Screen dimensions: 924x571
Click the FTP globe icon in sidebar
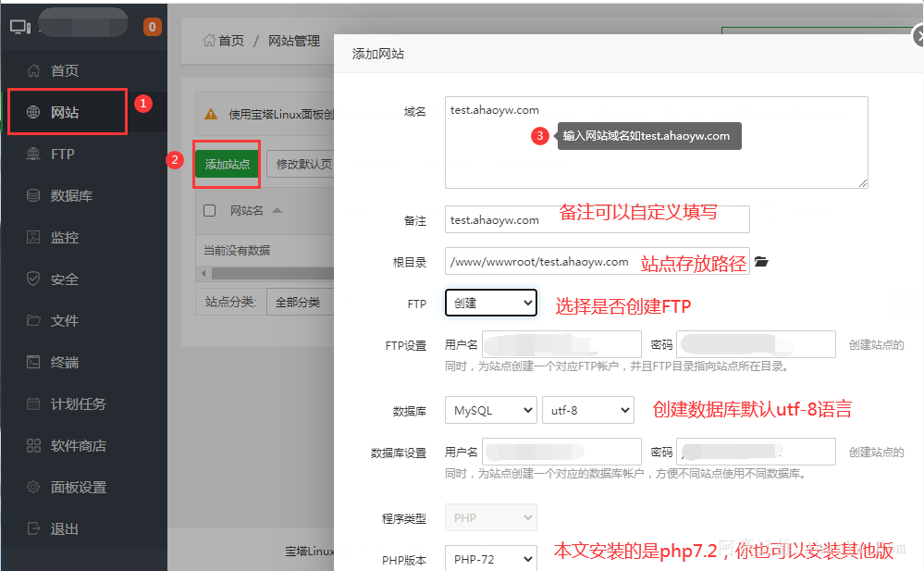(x=34, y=155)
